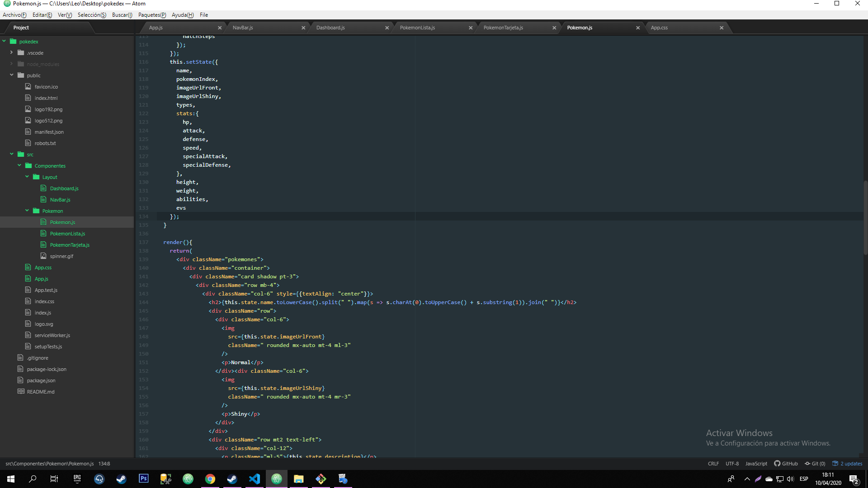Close the App.js tab

click(x=220, y=28)
